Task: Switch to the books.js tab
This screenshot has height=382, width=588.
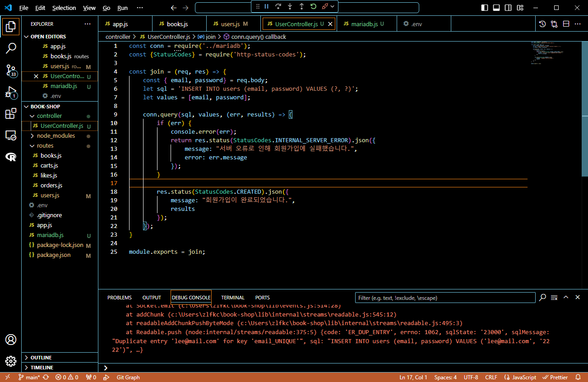Action: pos(179,24)
